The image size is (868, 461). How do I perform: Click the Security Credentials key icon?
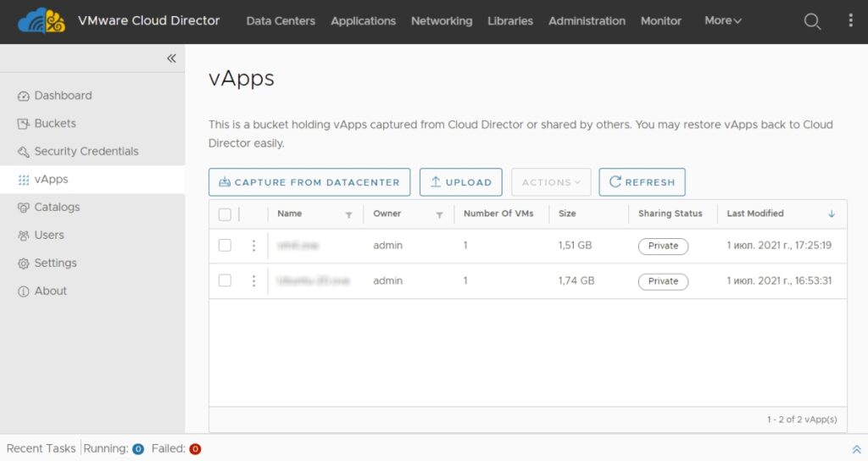tap(23, 152)
